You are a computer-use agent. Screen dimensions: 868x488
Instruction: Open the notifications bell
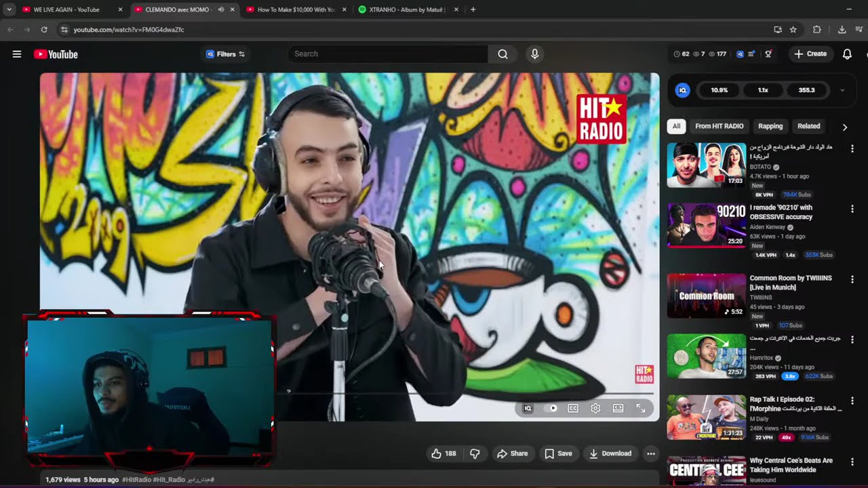(x=847, y=54)
